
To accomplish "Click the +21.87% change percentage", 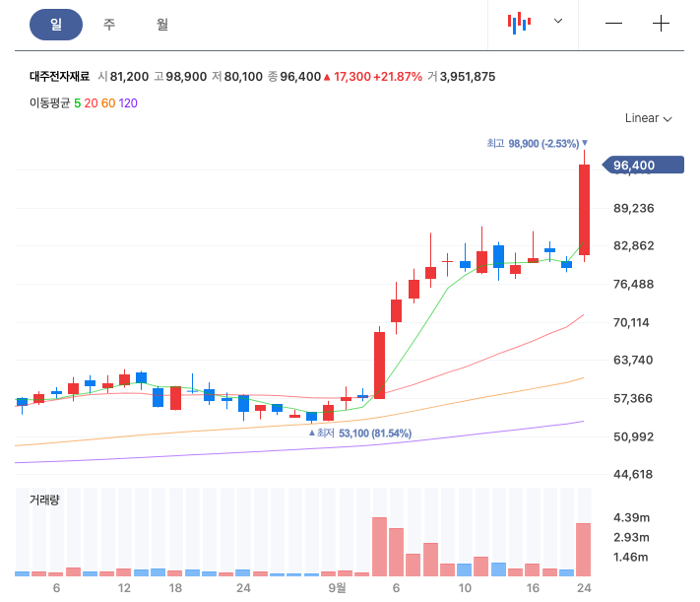I will click(398, 77).
